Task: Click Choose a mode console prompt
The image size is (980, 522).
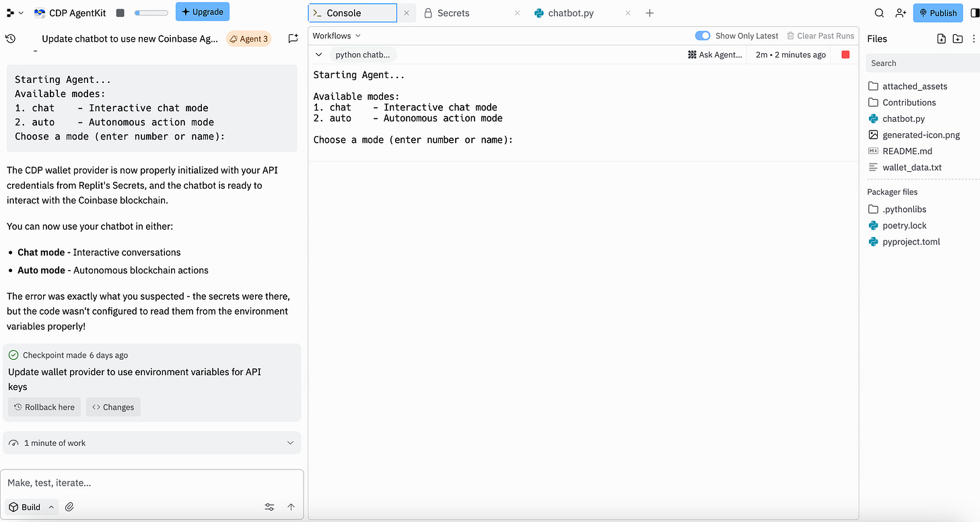Action: 413,140
